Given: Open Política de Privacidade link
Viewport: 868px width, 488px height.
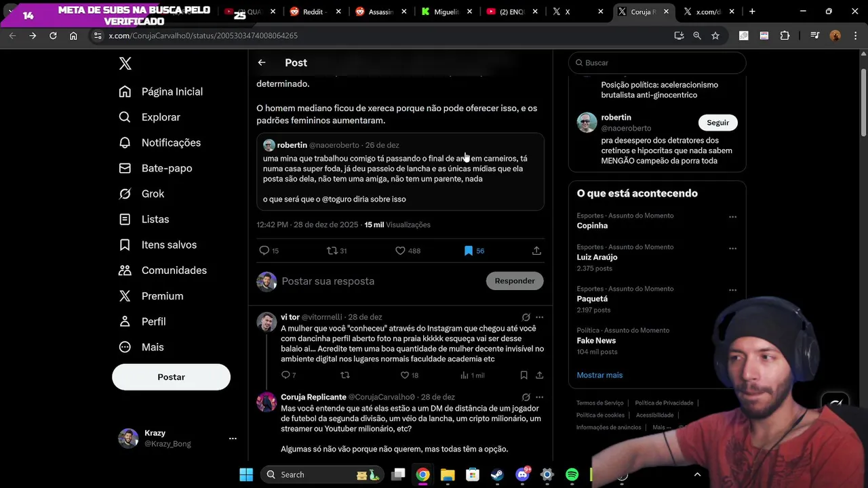Looking at the screenshot, I should click(664, 403).
